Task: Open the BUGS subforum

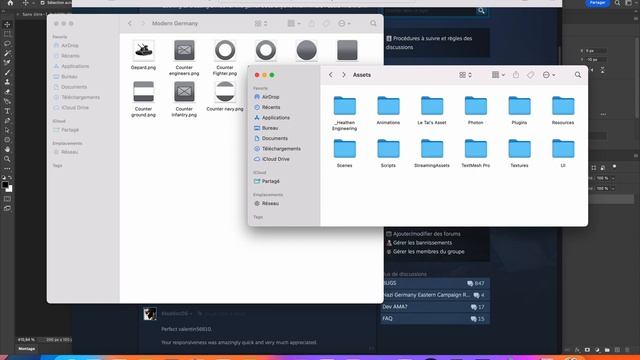Action: pyautogui.click(x=435, y=283)
